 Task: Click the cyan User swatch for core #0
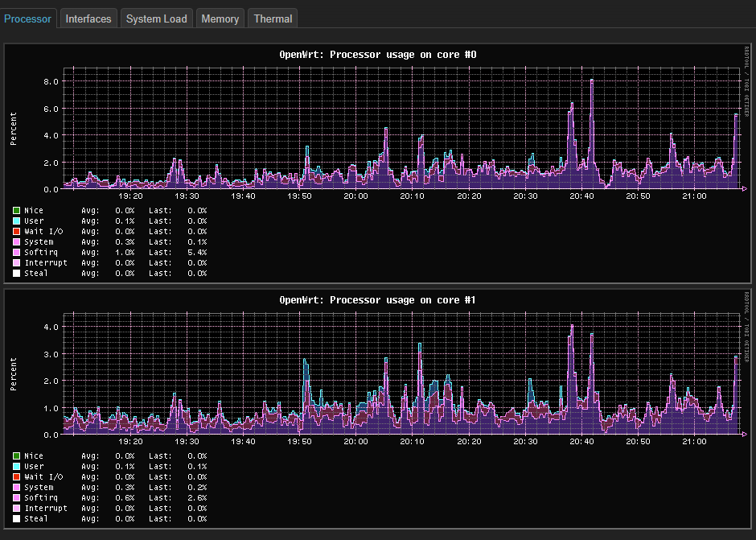click(x=16, y=221)
